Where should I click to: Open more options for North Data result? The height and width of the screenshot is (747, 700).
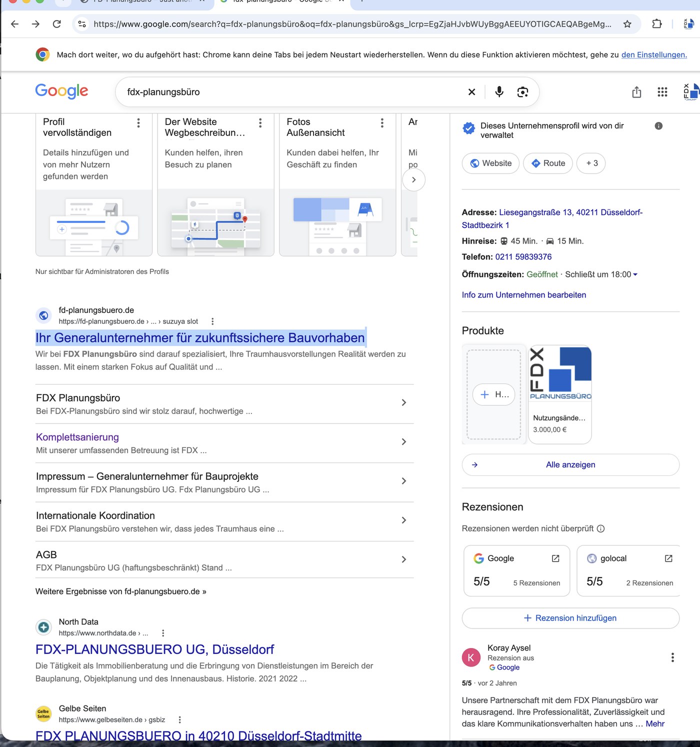click(163, 633)
